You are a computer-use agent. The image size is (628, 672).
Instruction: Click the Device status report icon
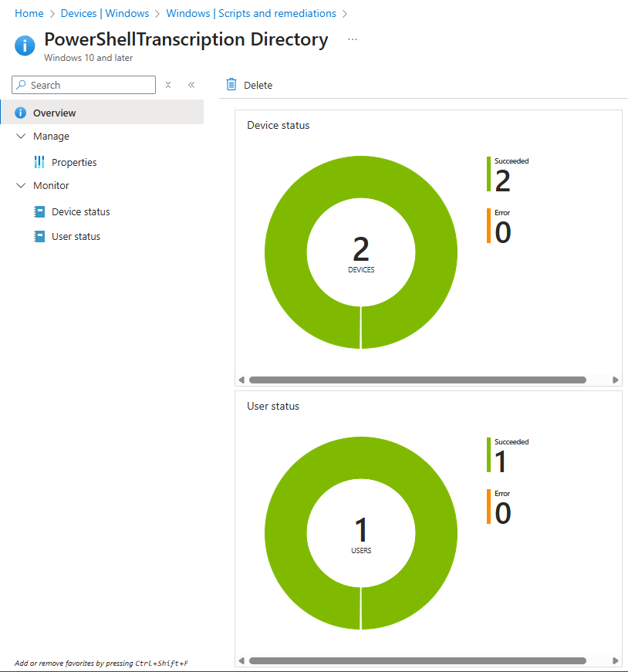coord(39,211)
